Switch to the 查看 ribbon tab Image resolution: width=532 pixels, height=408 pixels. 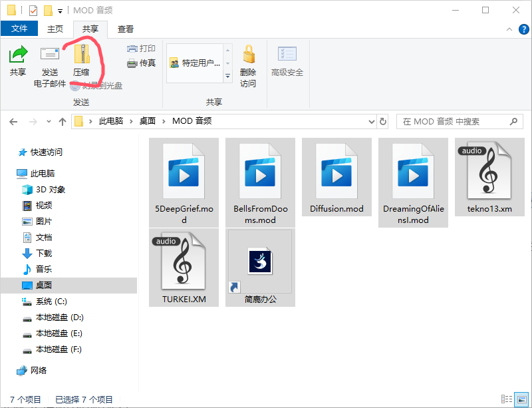(x=126, y=29)
